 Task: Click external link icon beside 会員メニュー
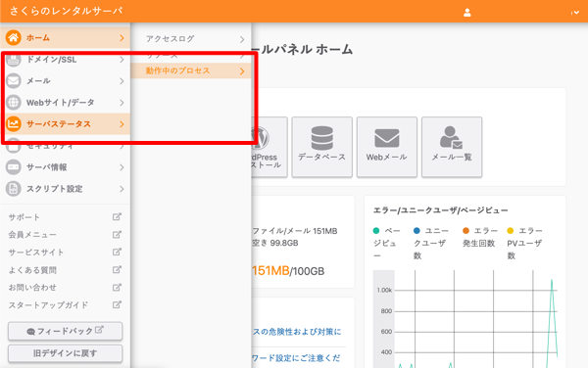click(x=117, y=234)
